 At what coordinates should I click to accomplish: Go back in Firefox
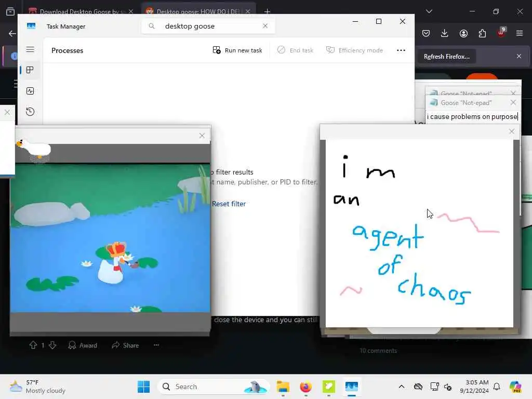pos(12,33)
